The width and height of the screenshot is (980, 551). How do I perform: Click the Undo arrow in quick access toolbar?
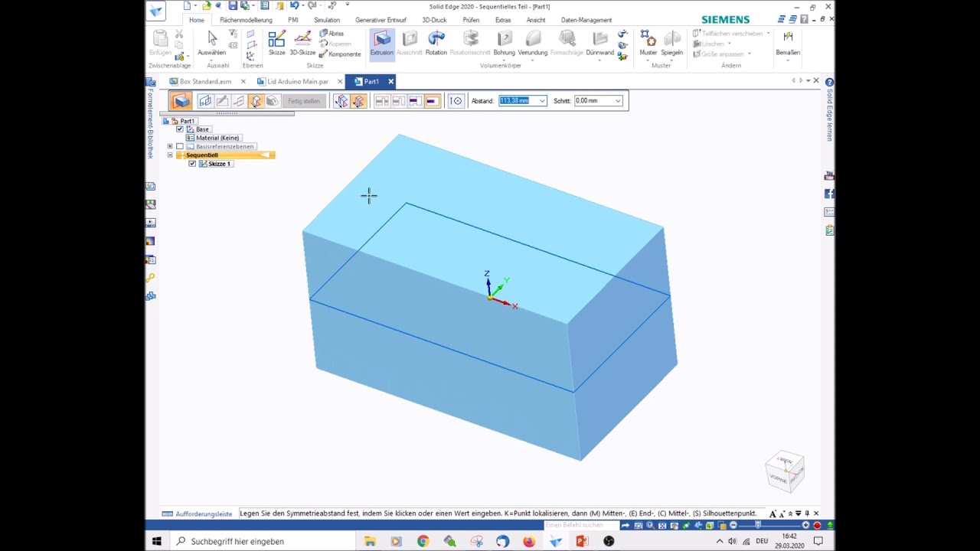point(294,6)
